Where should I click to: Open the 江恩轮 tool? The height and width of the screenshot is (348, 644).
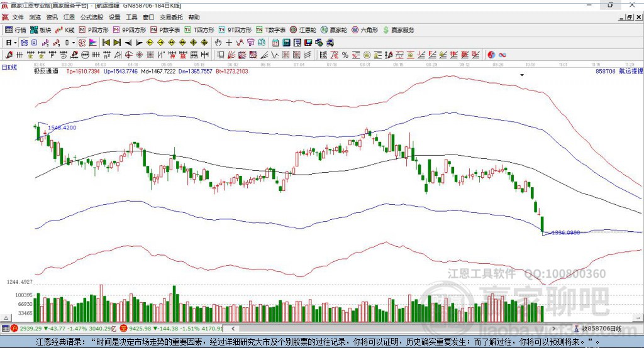point(303,30)
